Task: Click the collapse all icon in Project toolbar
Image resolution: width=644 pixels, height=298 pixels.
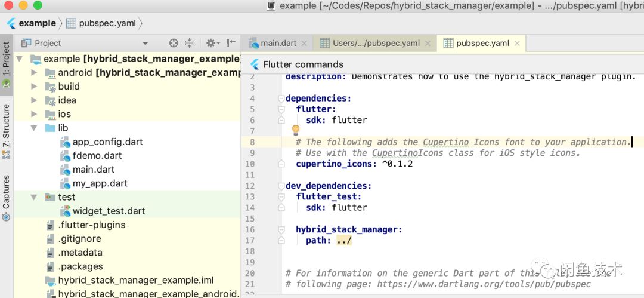Action: [x=190, y=43]
